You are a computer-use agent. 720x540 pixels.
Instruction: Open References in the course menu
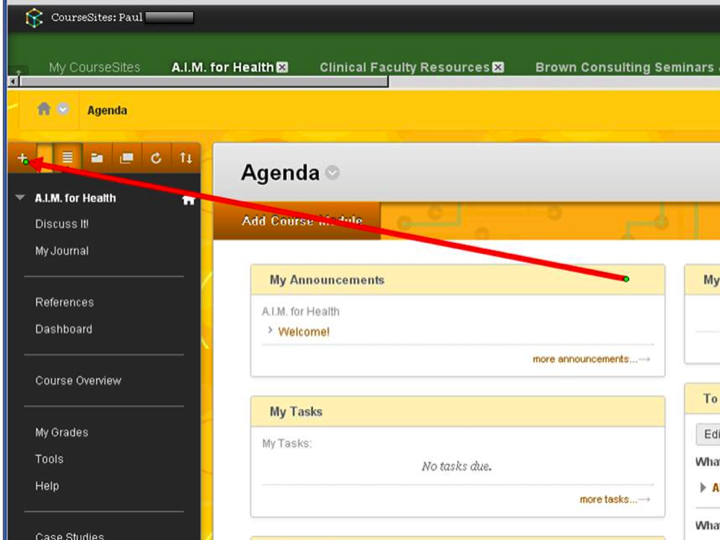pyautogui.click(x=65, y=302)
